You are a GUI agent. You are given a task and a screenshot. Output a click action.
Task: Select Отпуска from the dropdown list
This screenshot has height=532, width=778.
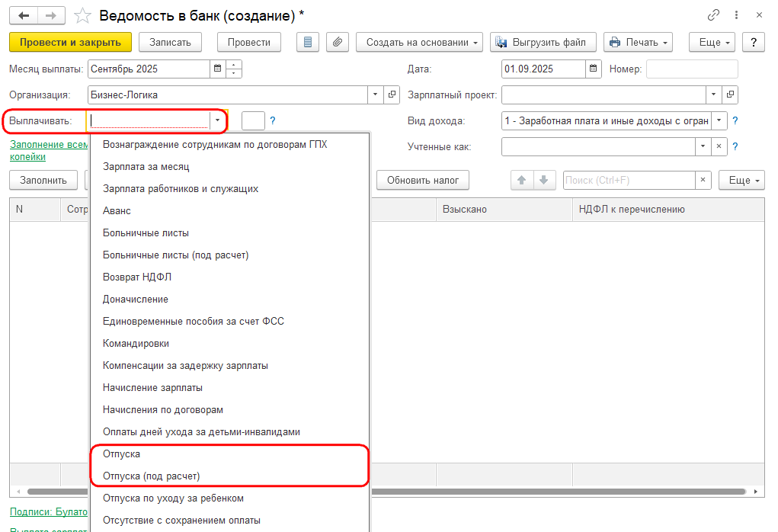click(229, 454)
